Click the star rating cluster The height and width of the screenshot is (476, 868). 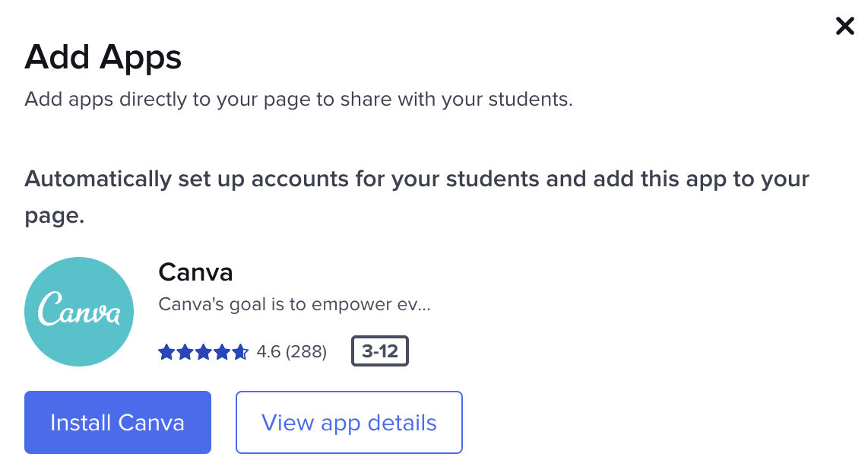(204, 351)
